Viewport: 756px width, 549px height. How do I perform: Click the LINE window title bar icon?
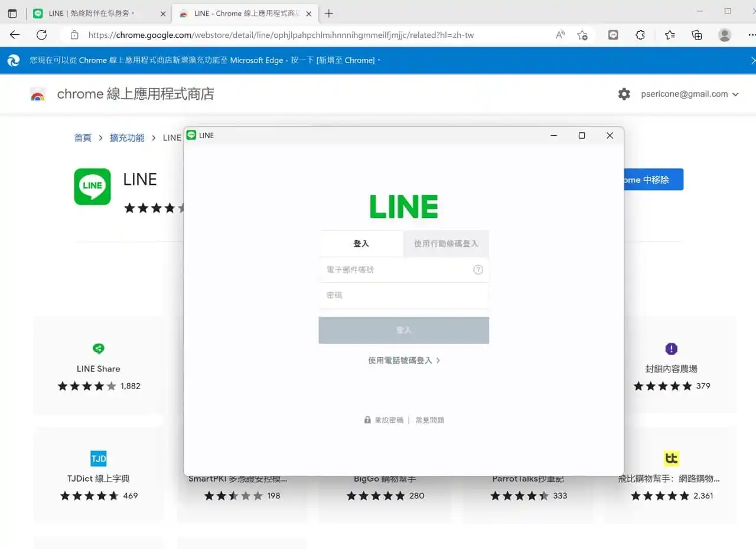pos(191,135)
